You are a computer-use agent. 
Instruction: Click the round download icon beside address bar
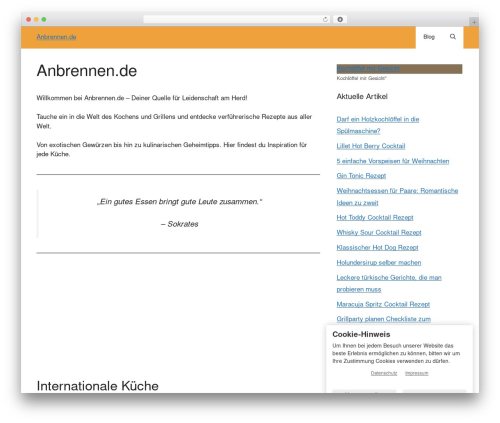340,20
